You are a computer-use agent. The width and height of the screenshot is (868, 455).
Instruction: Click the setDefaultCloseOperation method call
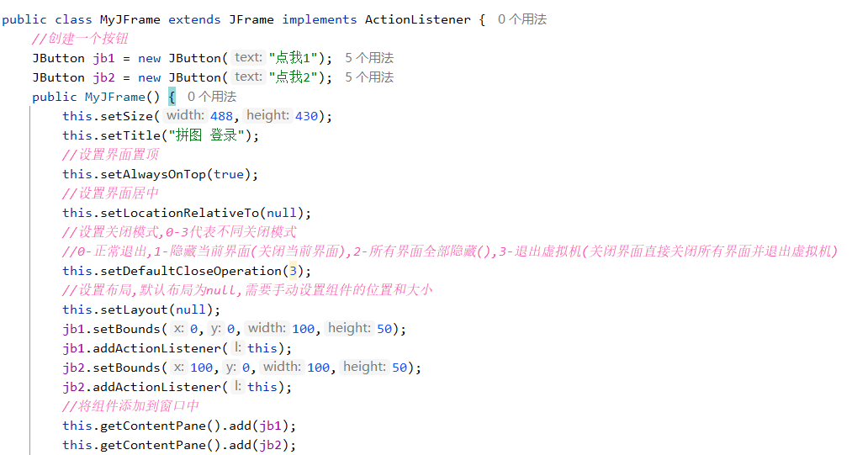(x=191, y=271)
